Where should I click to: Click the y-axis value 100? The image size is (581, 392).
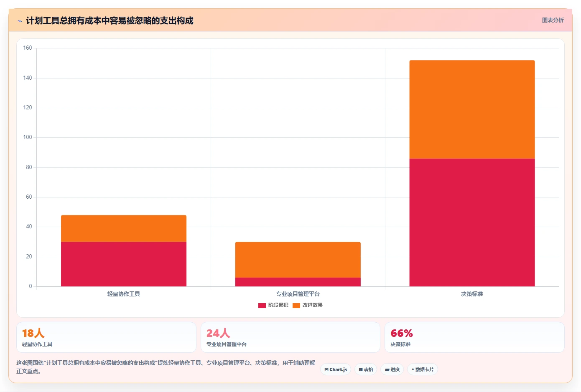point(28,137)
